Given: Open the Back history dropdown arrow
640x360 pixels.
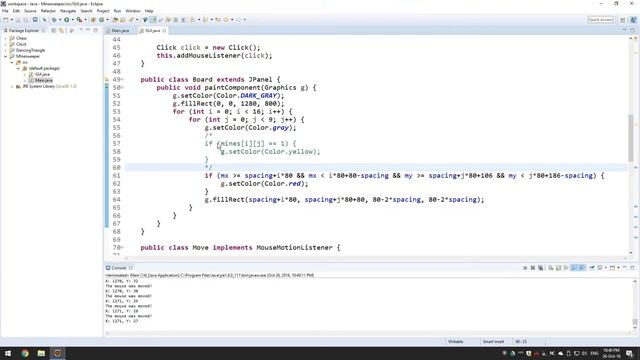Looking at the screenshot, I should point(232,20).
